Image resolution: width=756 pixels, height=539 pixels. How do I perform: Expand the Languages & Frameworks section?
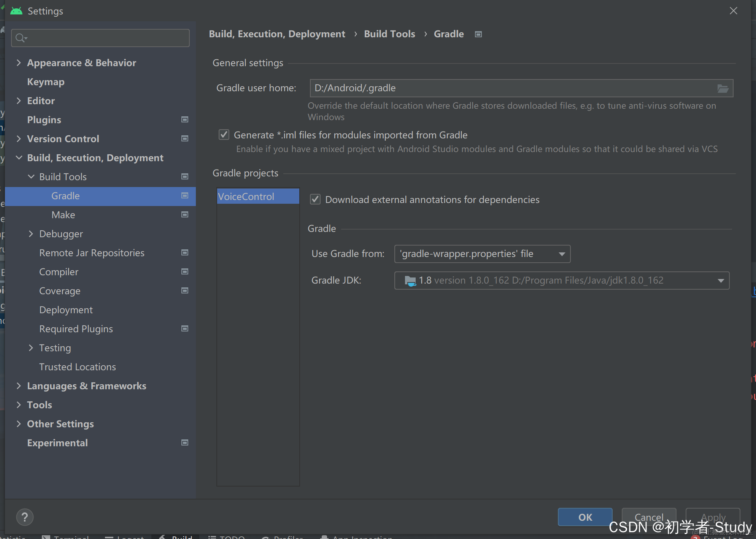pyautogui.click(x=19, y=386)
